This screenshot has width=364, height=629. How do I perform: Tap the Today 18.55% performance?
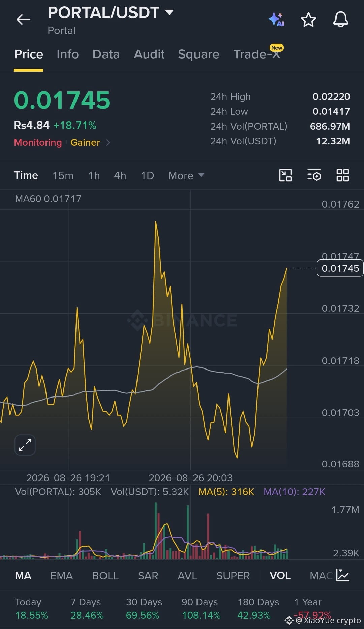click(32, 608)
